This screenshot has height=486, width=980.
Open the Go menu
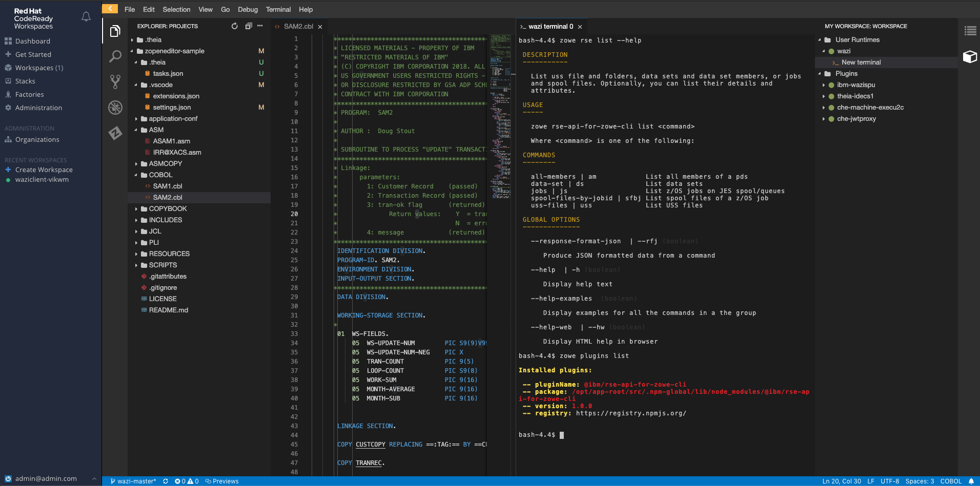point(226,9)
